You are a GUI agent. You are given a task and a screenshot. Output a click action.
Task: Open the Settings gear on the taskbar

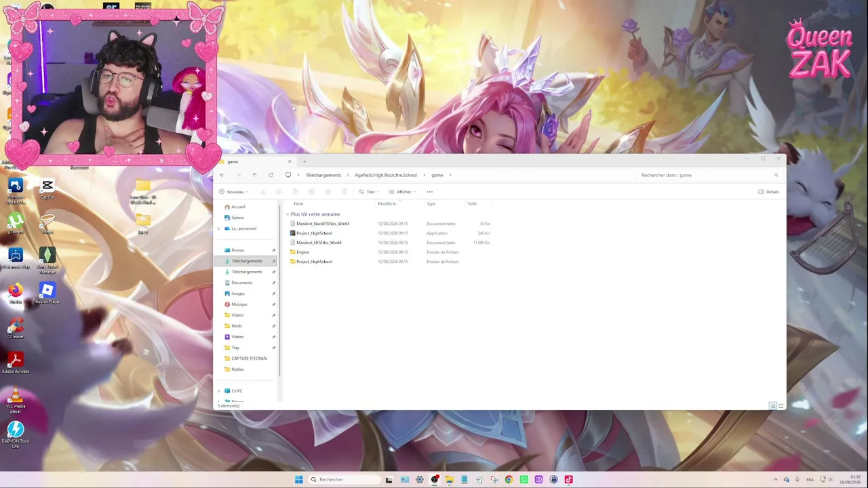pos(419,480)
